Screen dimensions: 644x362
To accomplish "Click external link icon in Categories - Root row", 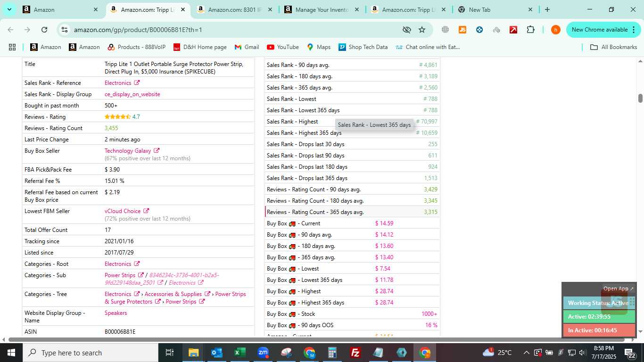I will (137, 264).
